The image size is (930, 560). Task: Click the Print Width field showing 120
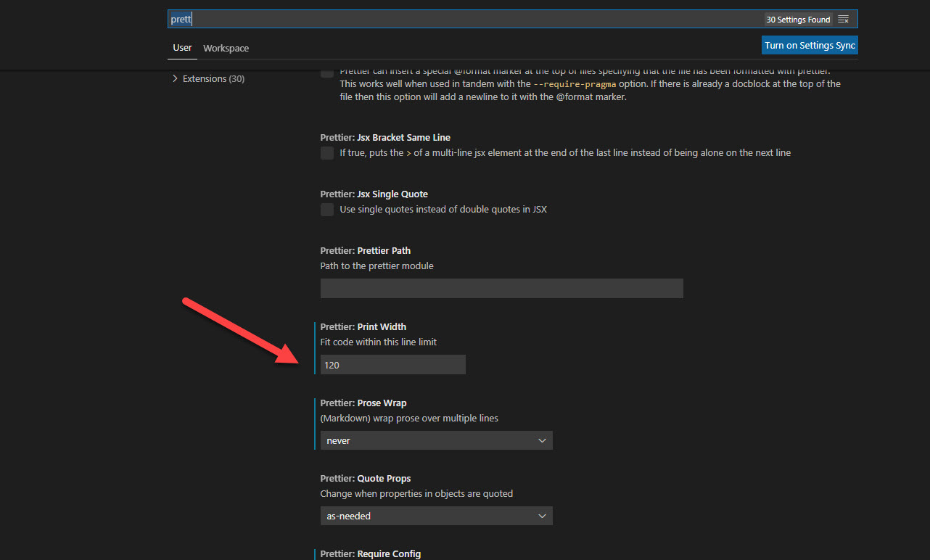pos(392,365)
